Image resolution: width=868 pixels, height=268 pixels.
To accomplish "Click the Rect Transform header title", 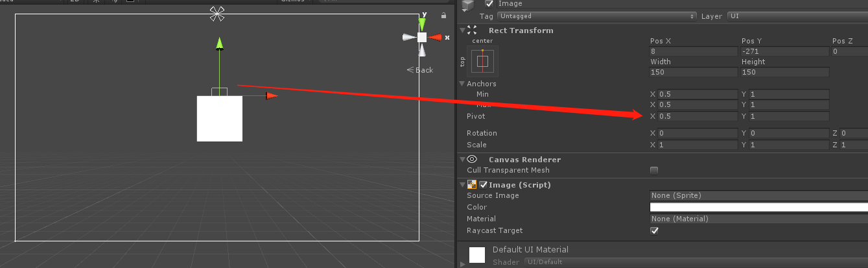I will pos(521,30).
